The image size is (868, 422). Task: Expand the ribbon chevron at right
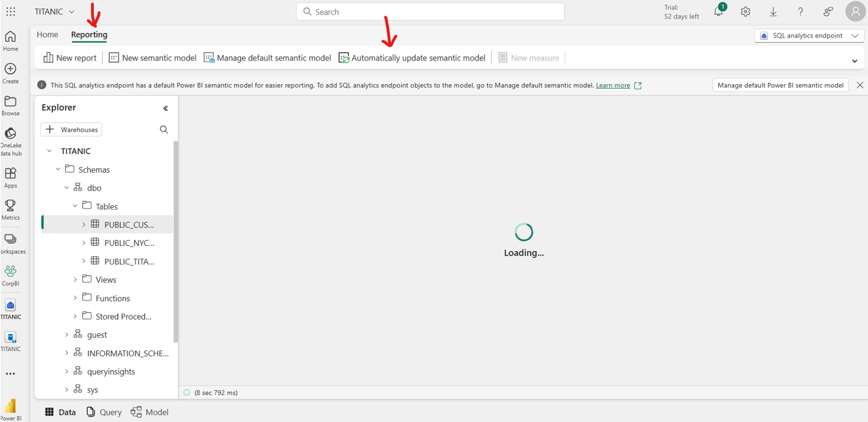tap(854, 61)
